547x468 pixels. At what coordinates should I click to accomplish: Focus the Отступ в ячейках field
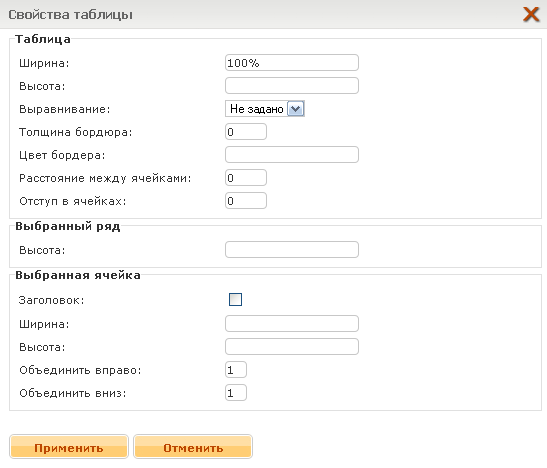tap(246, 201)
